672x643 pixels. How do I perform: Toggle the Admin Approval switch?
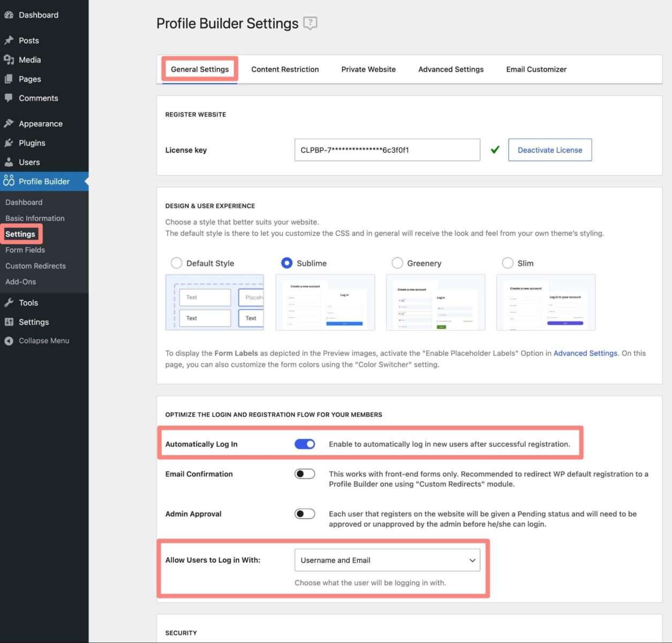pos(305,514)
